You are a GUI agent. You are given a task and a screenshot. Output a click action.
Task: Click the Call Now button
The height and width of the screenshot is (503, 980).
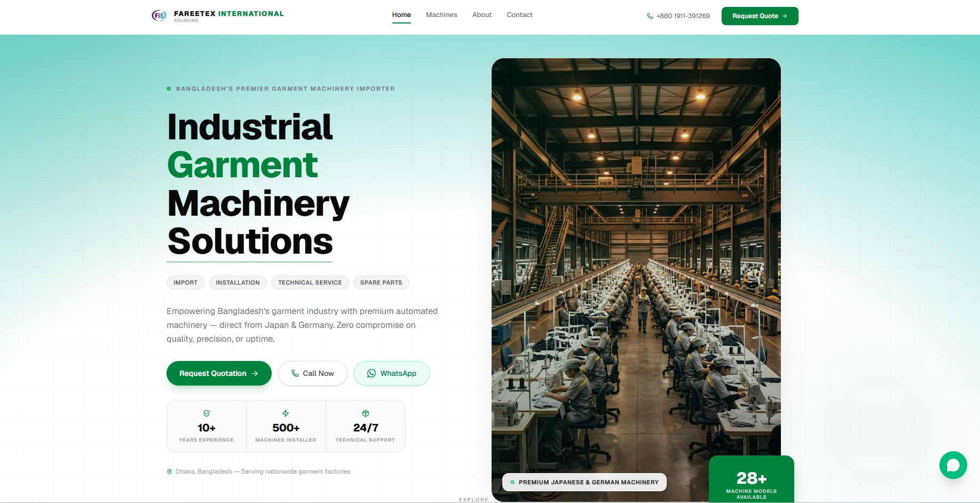[313, 373]
